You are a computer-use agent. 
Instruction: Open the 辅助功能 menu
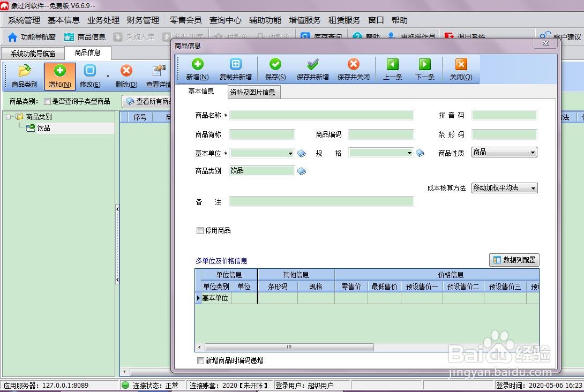265,20
